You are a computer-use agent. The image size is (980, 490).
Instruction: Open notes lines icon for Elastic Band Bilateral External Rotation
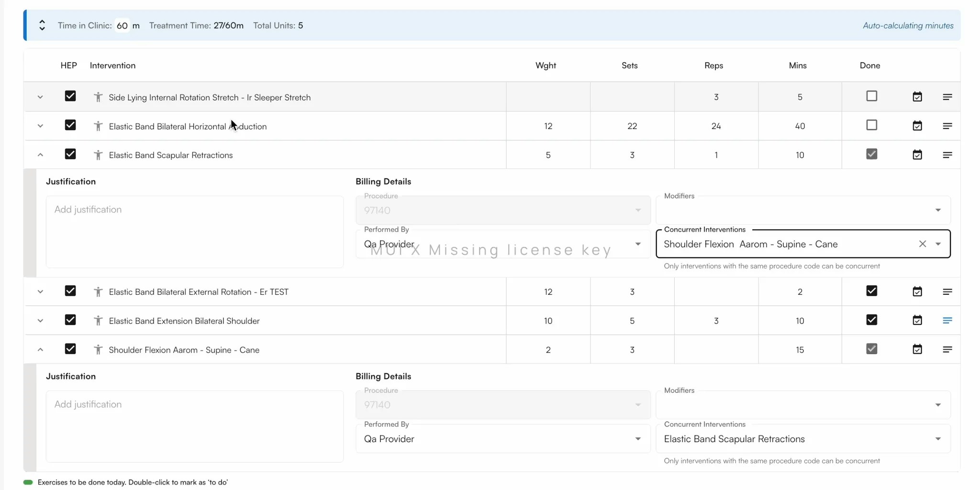click(x=947, y=291)
